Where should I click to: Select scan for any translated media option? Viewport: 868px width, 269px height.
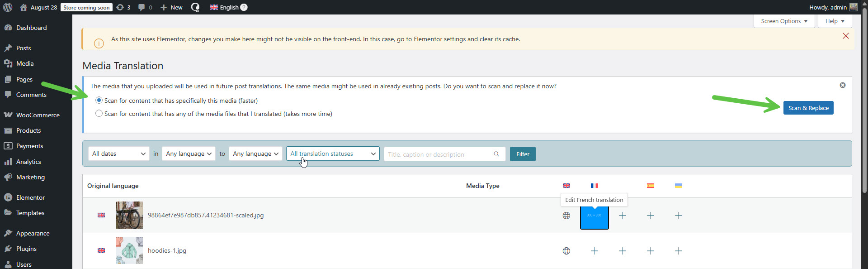(x=99, y=114)
